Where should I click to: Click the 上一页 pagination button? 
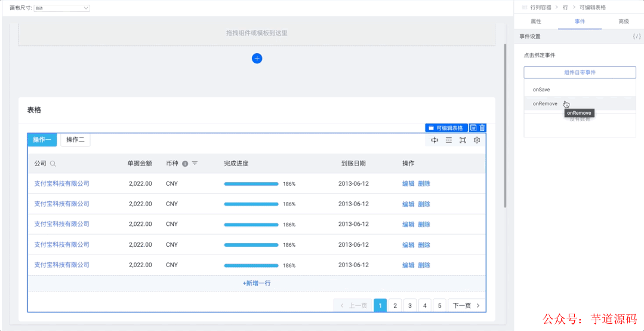(353, 305)
